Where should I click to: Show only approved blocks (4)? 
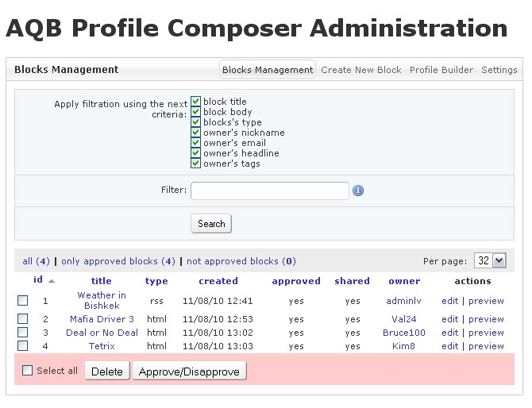tap(118, 261)
